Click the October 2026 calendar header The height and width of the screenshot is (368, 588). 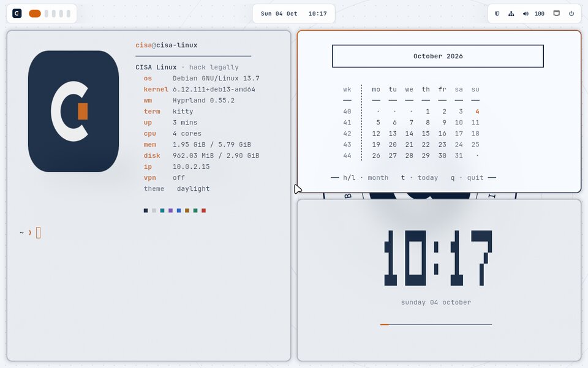pyautogui.click(x=437, y=56)
